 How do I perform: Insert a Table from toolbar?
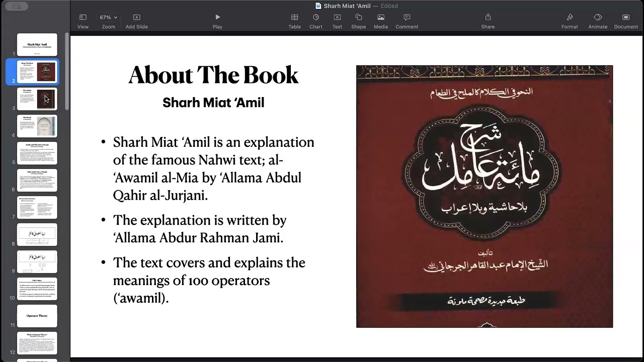click(294, 21)
